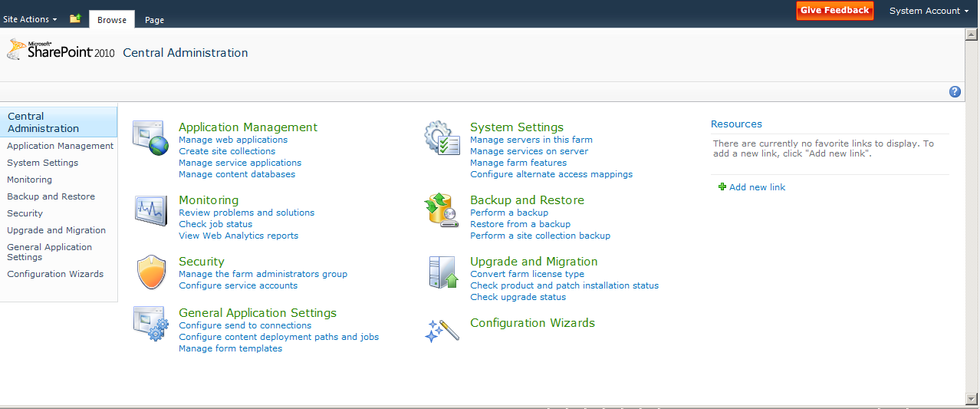Open the Check job status link

[x=214, y=224]
